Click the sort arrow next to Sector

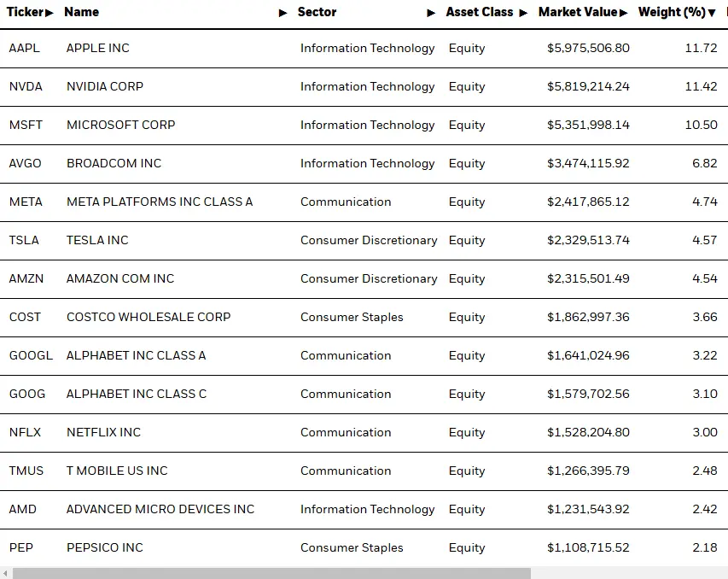pyautogui.click(x=431, y=13)
